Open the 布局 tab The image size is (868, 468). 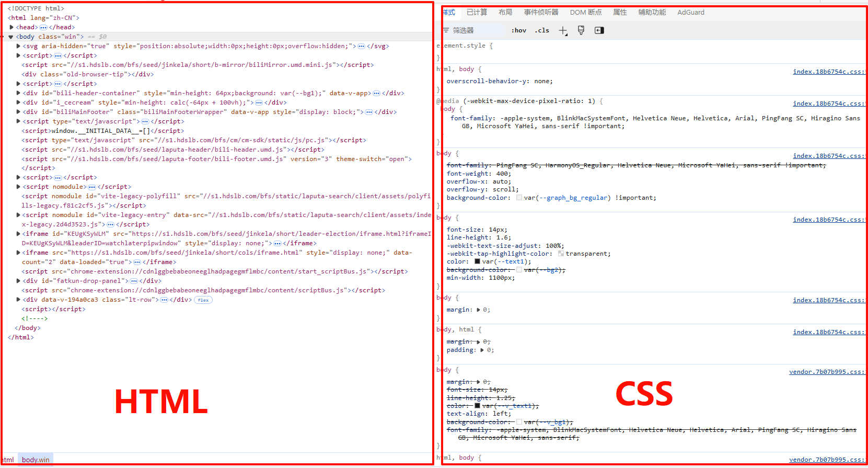(x=505, y=12)
